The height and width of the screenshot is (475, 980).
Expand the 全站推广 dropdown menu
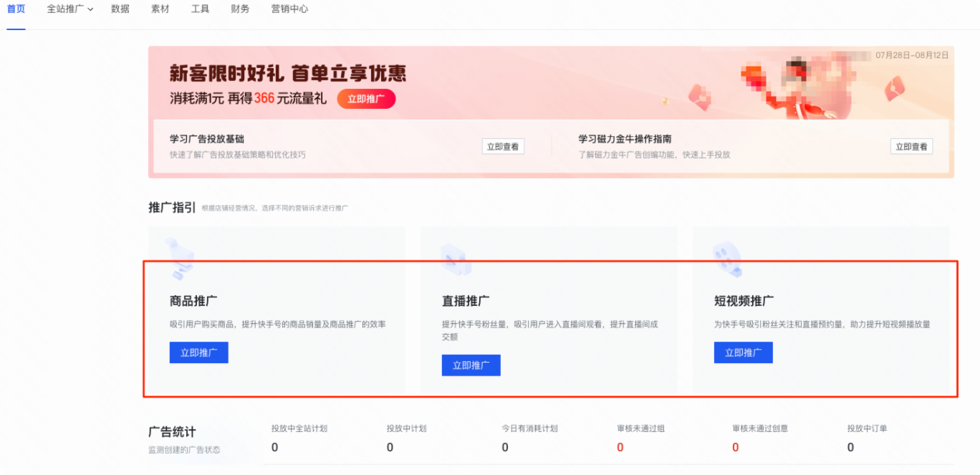tap(69, 9)
